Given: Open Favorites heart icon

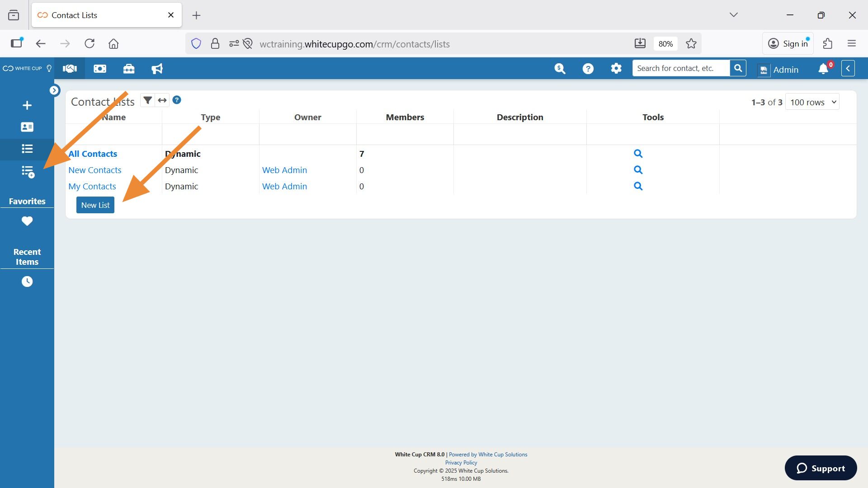Looking at the screenshot, I should pyautogui.click(x=27, y=221).
